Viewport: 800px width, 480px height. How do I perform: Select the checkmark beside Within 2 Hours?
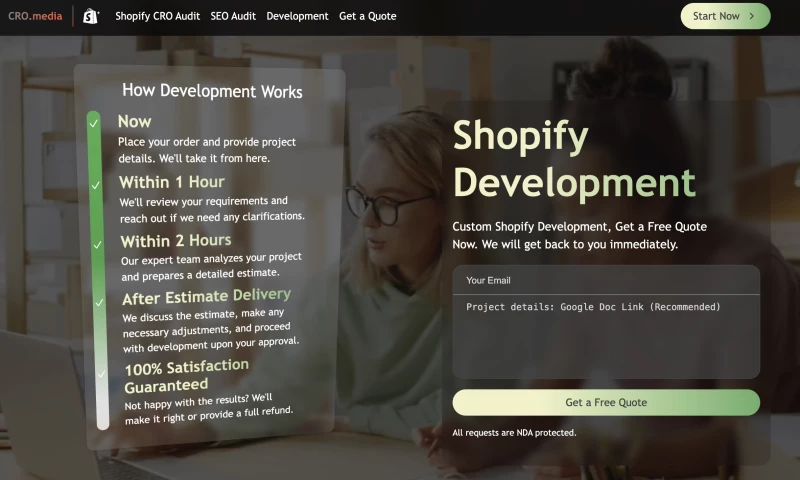pos(98,244)
